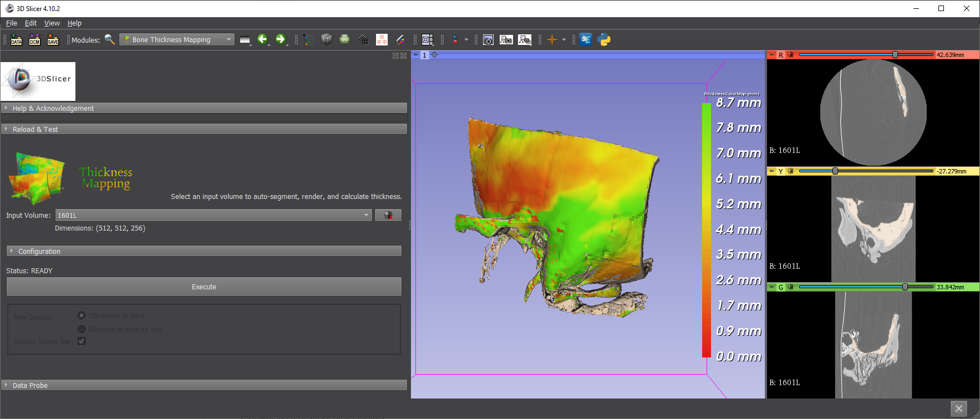Open the View menu

52,23
